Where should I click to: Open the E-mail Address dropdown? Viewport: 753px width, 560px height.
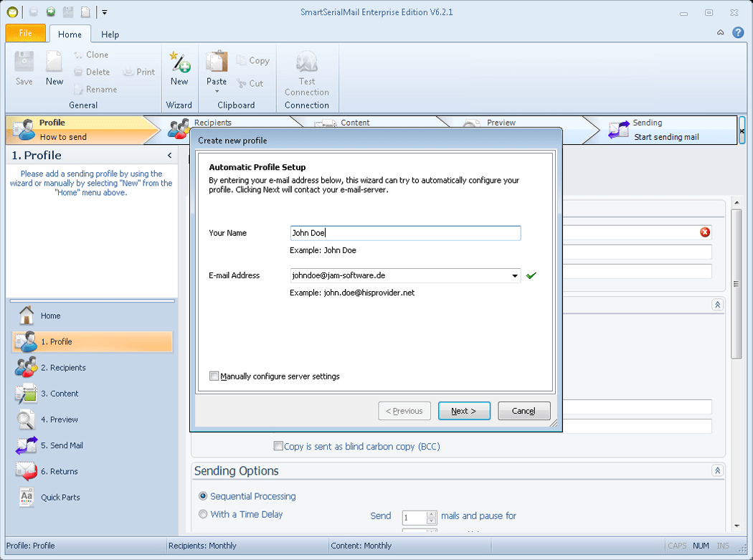515,275
